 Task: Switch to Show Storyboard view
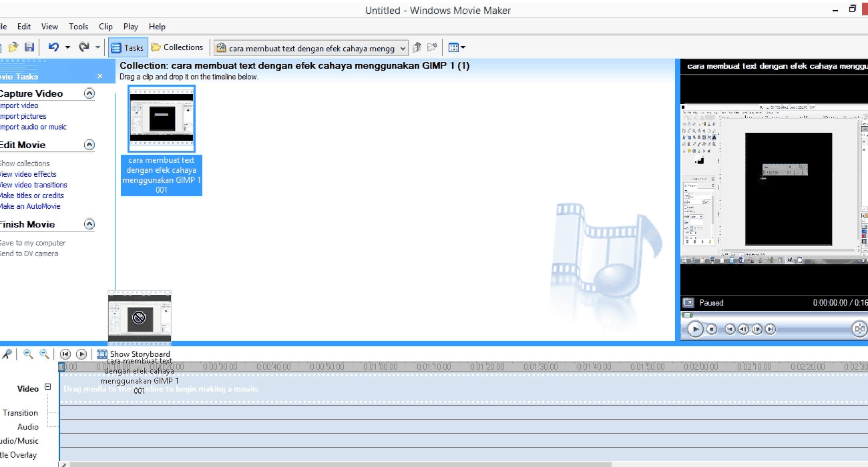tap(134, 354)
